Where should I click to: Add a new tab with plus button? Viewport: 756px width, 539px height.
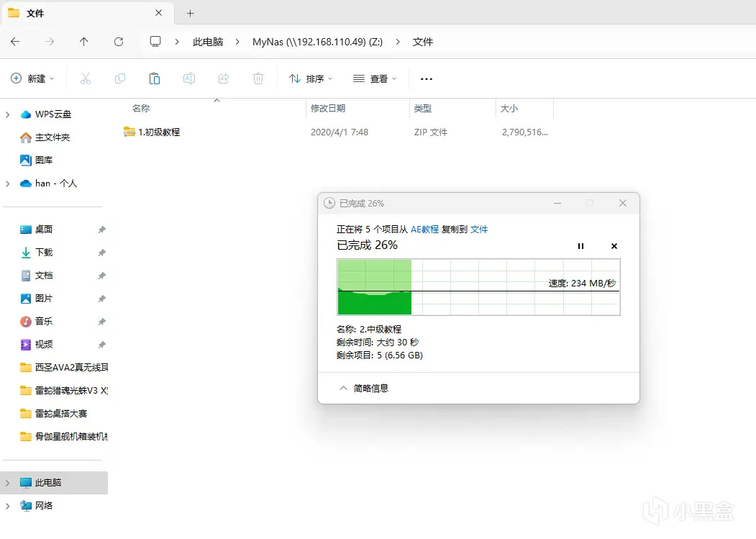[191, 13]
